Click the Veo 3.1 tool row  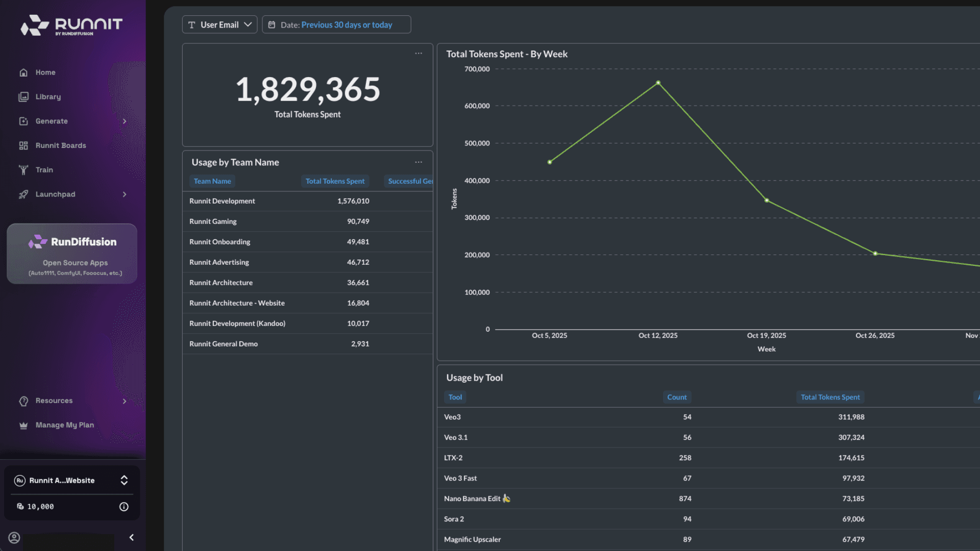coord(708,438)
